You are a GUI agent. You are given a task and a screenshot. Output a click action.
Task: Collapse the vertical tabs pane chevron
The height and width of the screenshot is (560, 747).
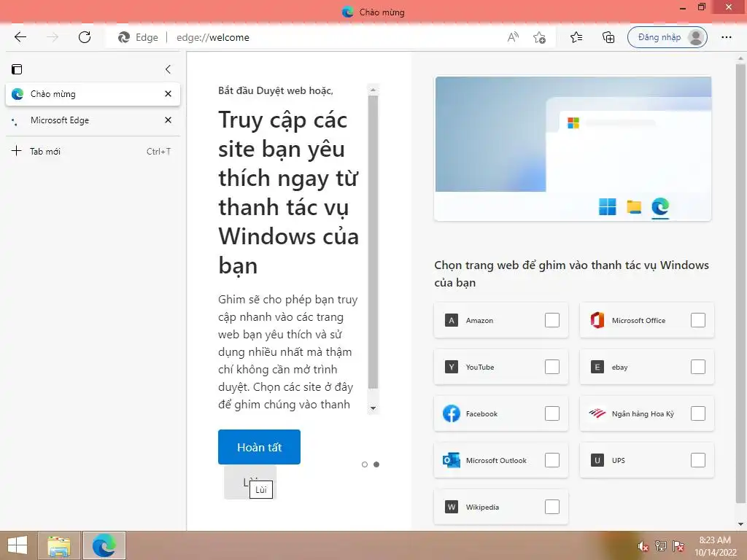(168, 69)
